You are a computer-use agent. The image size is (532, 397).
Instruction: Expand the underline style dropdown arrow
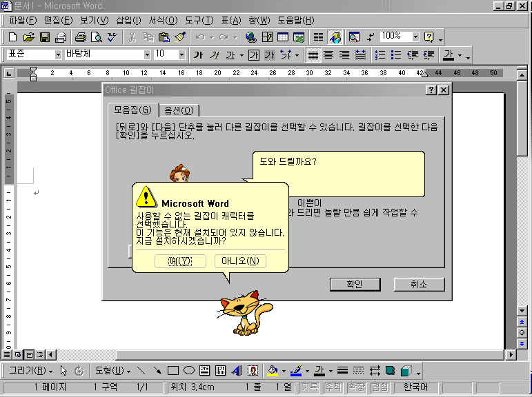point(242,55)
